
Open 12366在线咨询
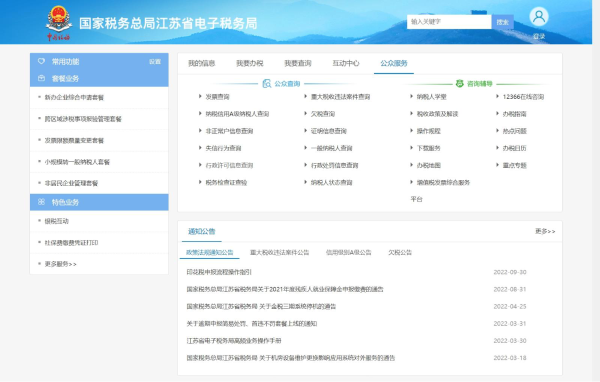pyautogui.click(x=523, y=97)
